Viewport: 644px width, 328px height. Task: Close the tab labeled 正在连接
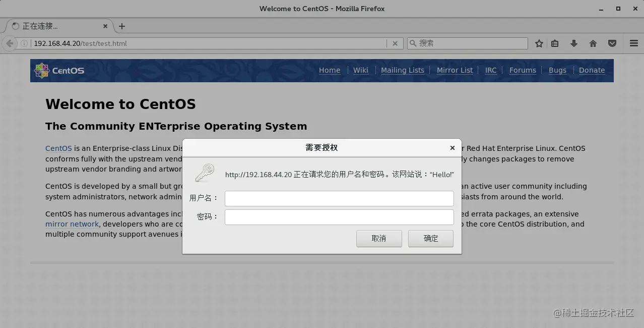coord(105,26)
